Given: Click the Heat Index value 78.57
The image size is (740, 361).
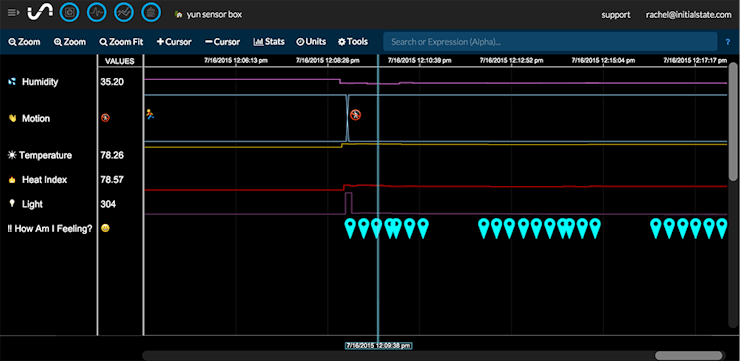Looking at the screenshot, I should point(112,180).
